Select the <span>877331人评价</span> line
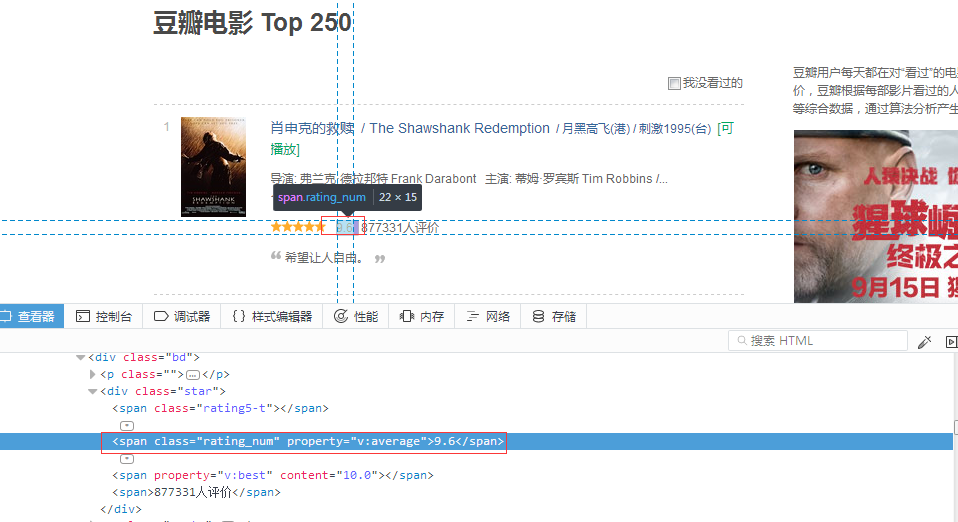The height and width of the screenshot is (522, 958). point(196,492)
